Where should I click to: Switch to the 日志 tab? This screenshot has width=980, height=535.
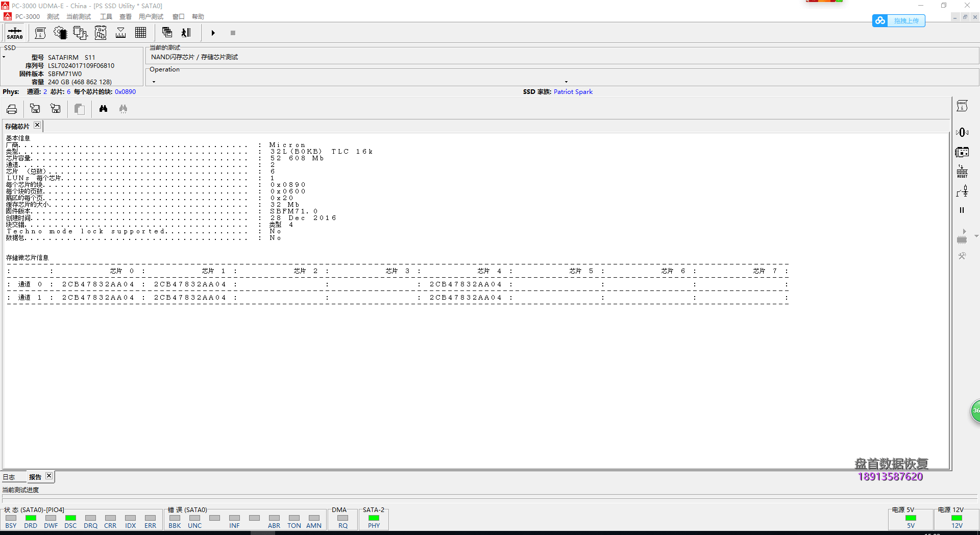9,477
